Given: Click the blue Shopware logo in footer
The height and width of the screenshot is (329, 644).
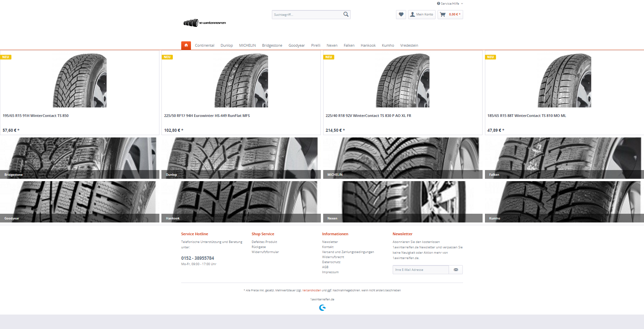Looking at the screenshot, I should (x=322, y=307).
